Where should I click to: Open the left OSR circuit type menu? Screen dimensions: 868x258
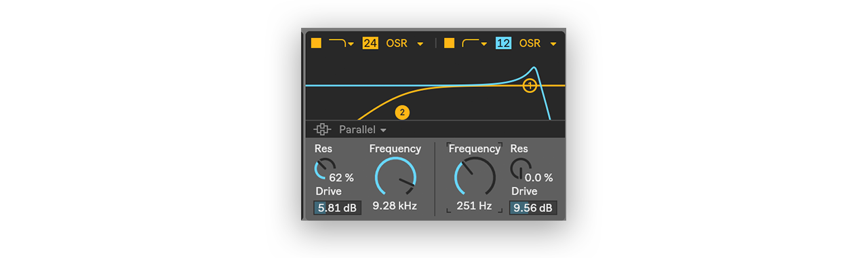coord(405,43)
